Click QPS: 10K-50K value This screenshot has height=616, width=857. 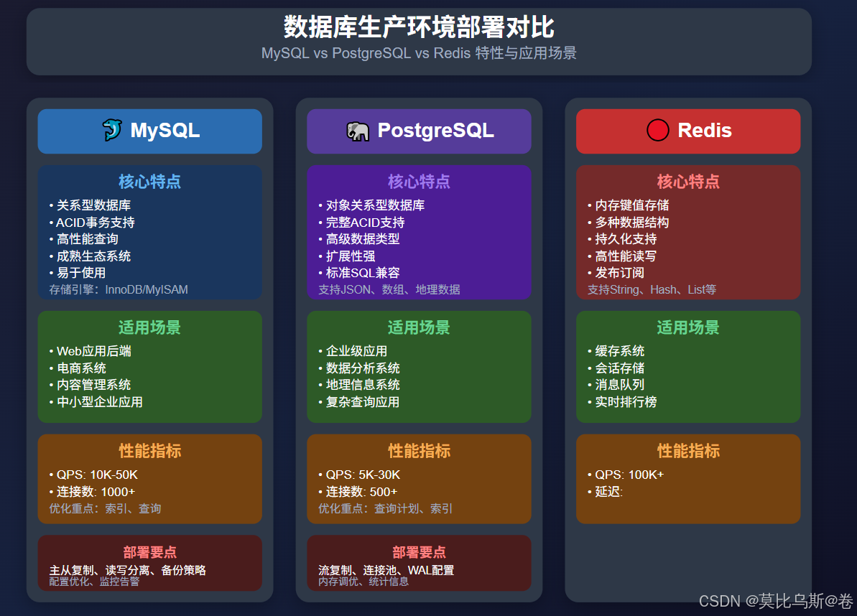pyautogui.click(x=93, y=475)
